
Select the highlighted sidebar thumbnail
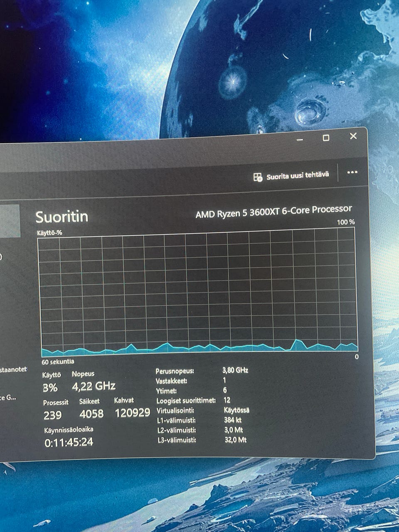pos(10,221)
